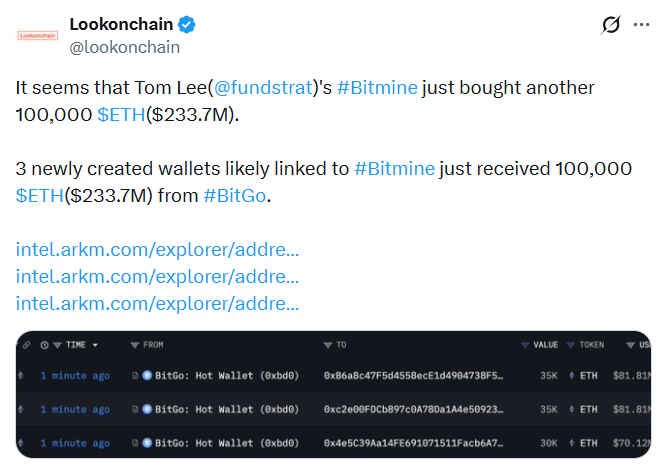Click the #BitGo hashtag
Viewport: 661px width, 468px height.
236,194
